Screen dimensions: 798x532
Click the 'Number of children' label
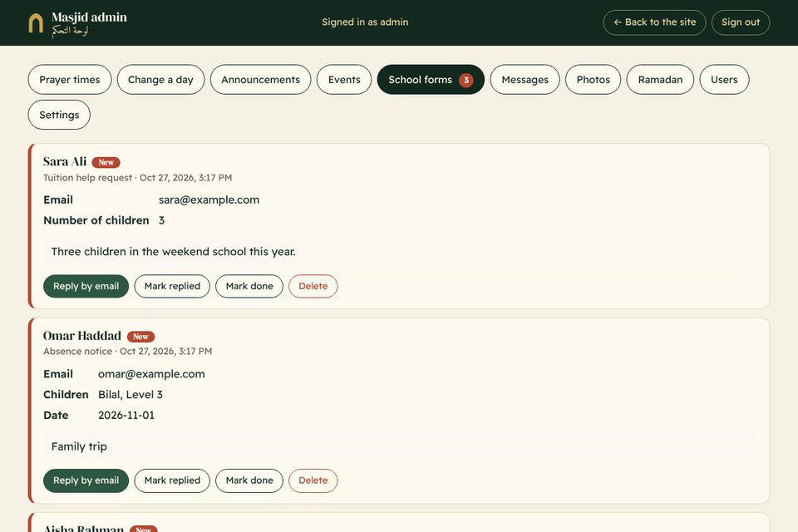(96, 220)
